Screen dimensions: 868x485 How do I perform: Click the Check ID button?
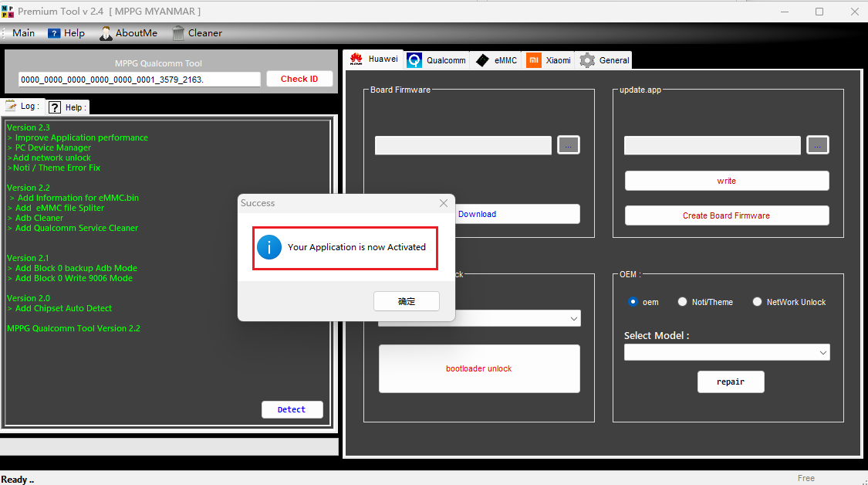pos(299,79)
